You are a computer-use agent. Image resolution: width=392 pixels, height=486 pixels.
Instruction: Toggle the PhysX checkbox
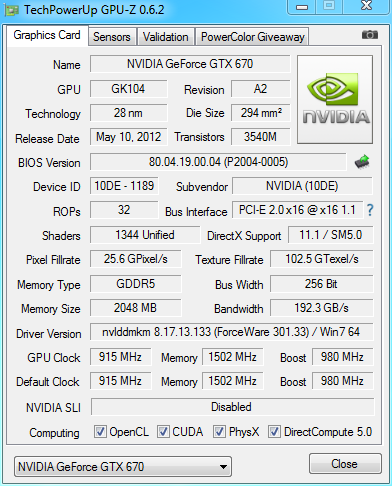click(219, 432)
